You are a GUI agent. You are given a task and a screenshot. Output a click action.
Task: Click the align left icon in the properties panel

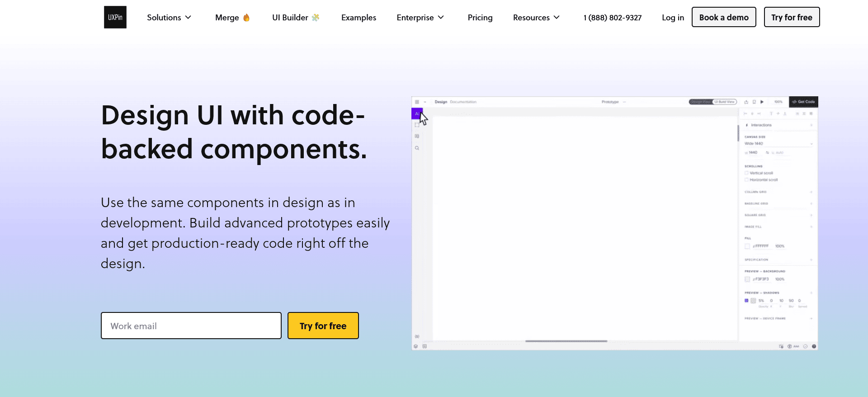[745, 113]
